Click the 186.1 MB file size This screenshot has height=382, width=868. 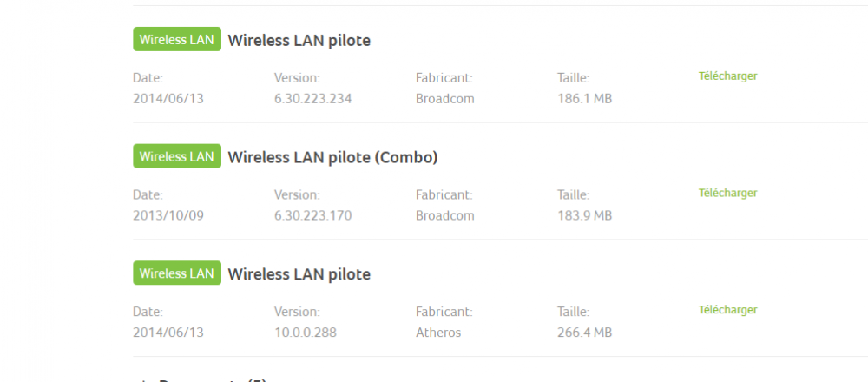(584, 99)
